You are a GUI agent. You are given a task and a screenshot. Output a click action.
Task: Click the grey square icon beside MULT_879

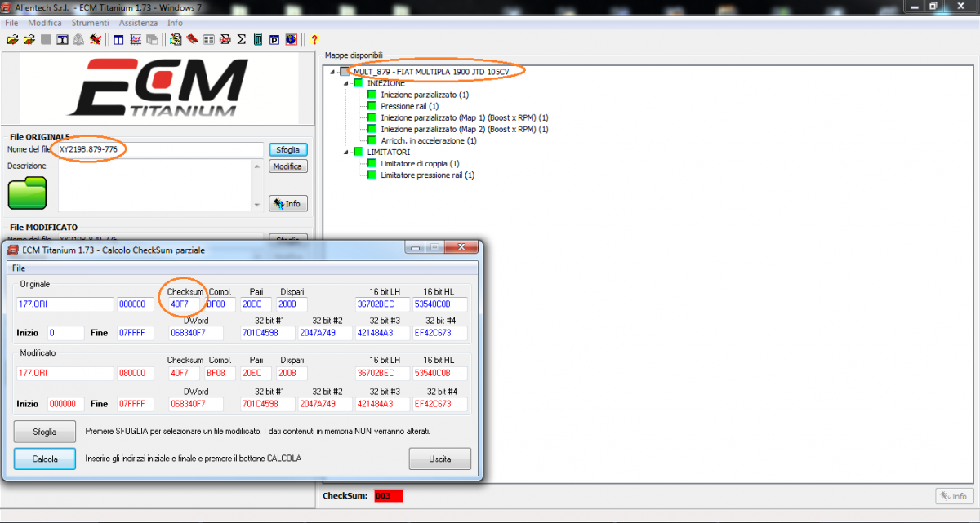click(x=345, y=72)
